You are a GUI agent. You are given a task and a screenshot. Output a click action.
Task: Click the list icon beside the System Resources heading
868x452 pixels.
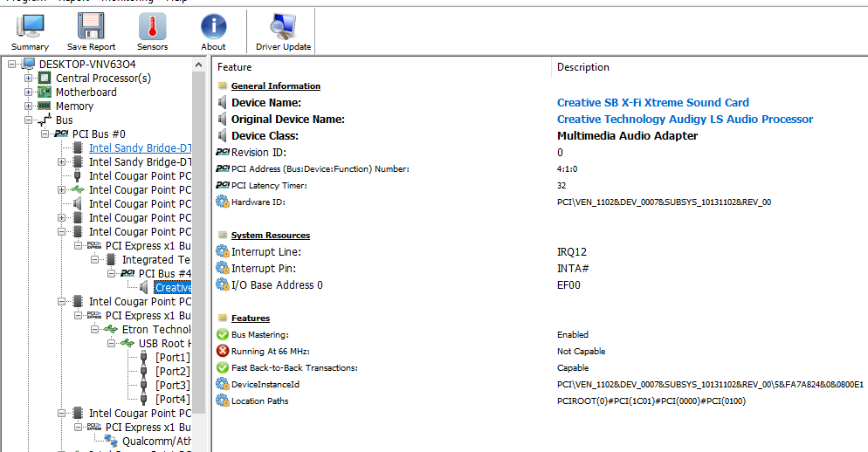[223, 235]
